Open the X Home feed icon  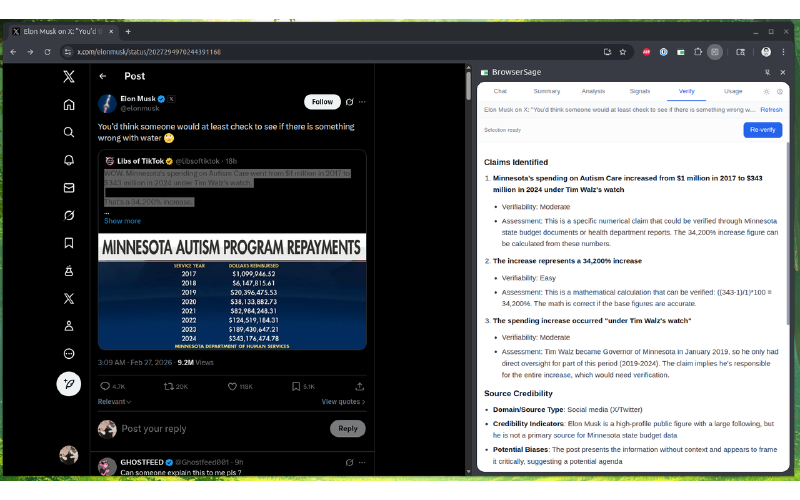tap(69, 104)
